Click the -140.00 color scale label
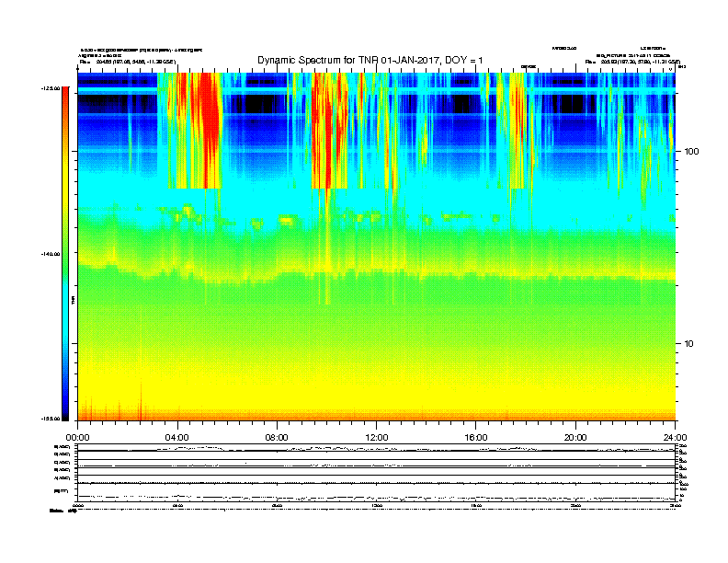 51,254
